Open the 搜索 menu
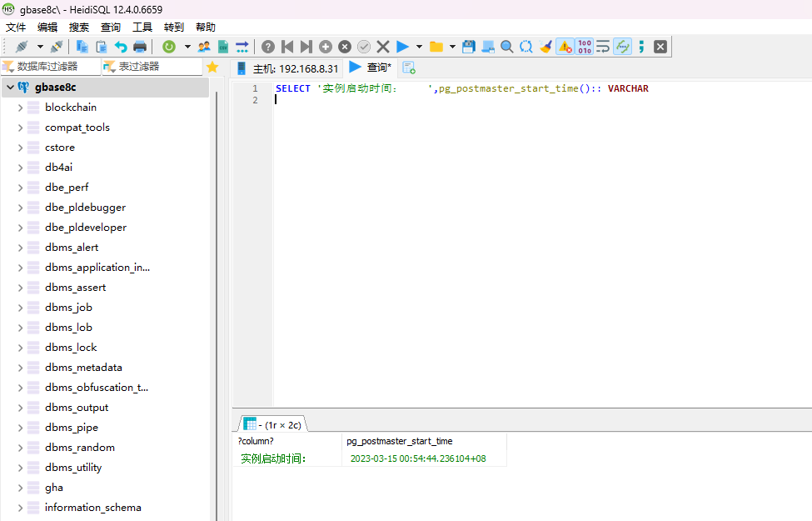 pos(79,27)
